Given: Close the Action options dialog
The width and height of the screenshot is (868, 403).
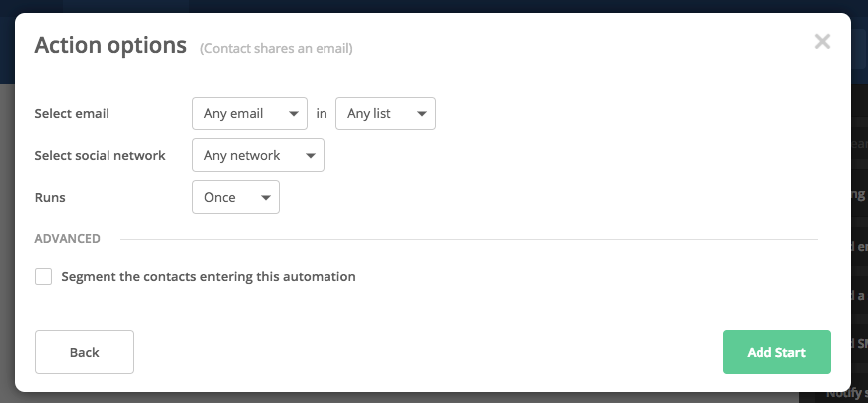Looking at the screenshot, I should (822, 42).
